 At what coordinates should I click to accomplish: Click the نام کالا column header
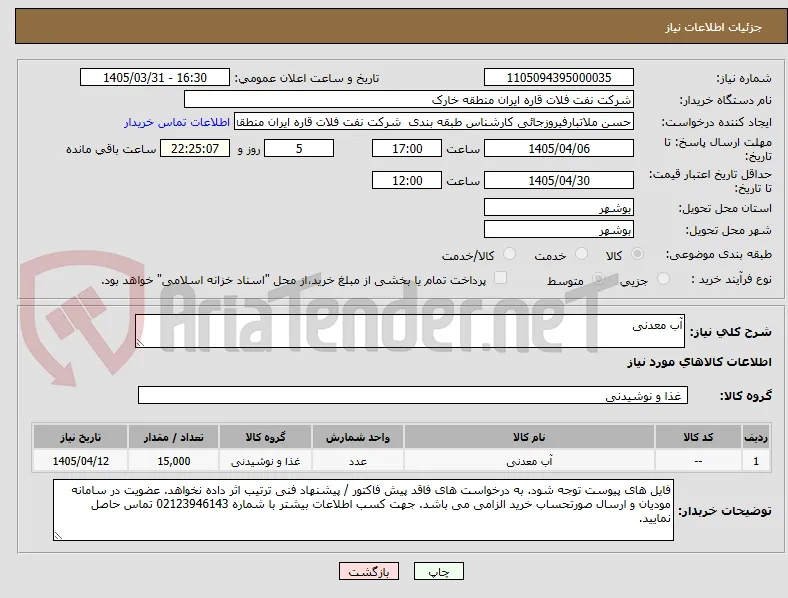pyautogui.click(x=529, y=437)
